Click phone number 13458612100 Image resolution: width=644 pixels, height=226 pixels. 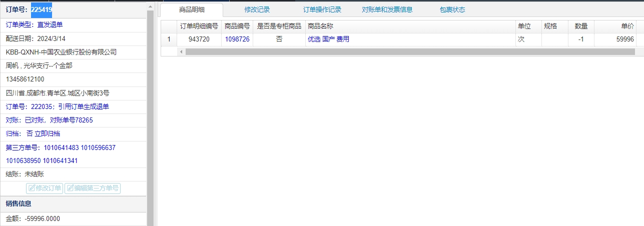tap(25, 79)
